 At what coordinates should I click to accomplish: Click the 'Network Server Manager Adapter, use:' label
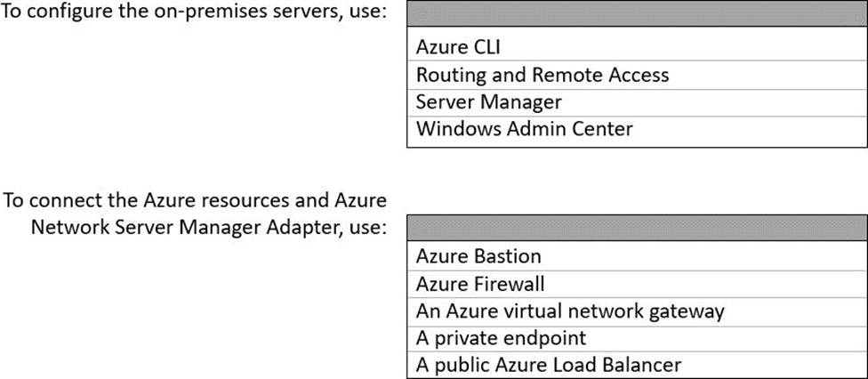[x=208, y=226]
